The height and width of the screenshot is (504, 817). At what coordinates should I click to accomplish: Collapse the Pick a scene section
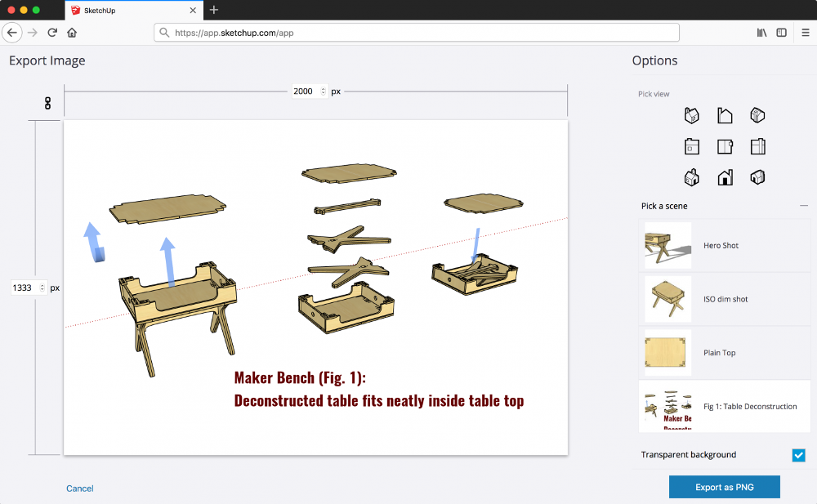804,206
